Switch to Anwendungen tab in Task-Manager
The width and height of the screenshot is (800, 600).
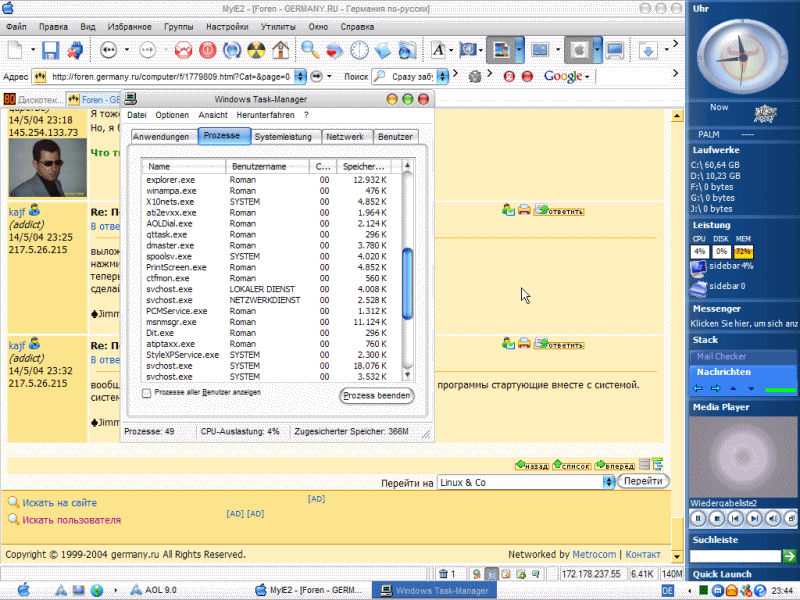point(161,137)
